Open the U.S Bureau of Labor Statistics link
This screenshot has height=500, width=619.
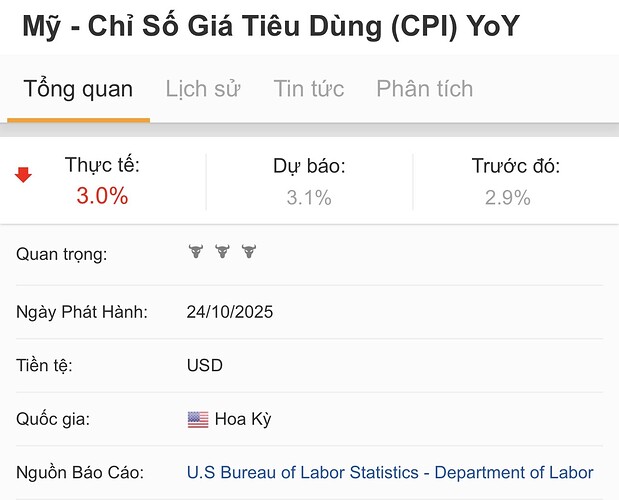390,473
